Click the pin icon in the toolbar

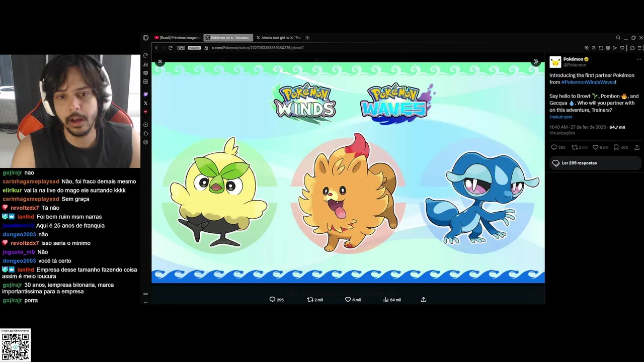[x=594, y=48]
